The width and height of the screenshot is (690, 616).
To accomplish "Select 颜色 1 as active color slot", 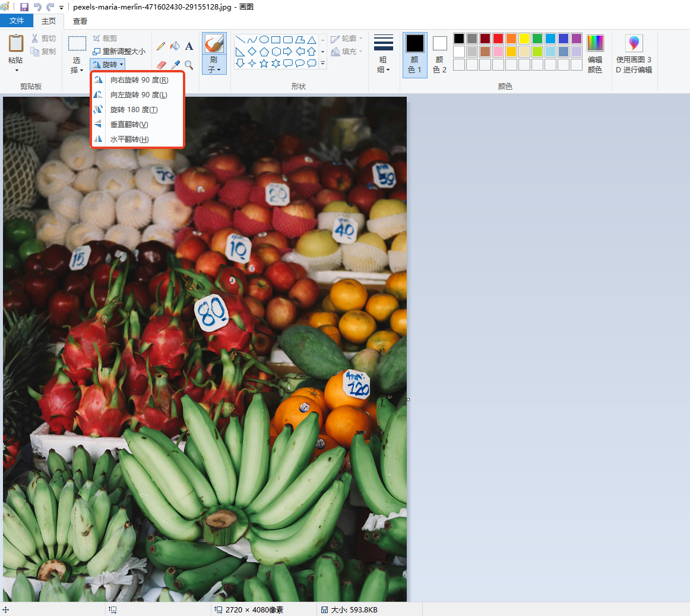I will [x=414, y=55].
